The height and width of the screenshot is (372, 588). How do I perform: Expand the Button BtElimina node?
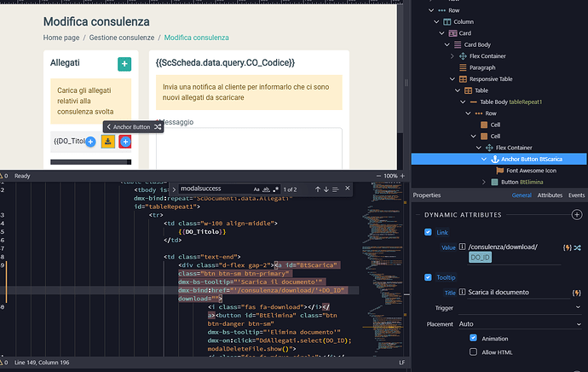(484, 182)
